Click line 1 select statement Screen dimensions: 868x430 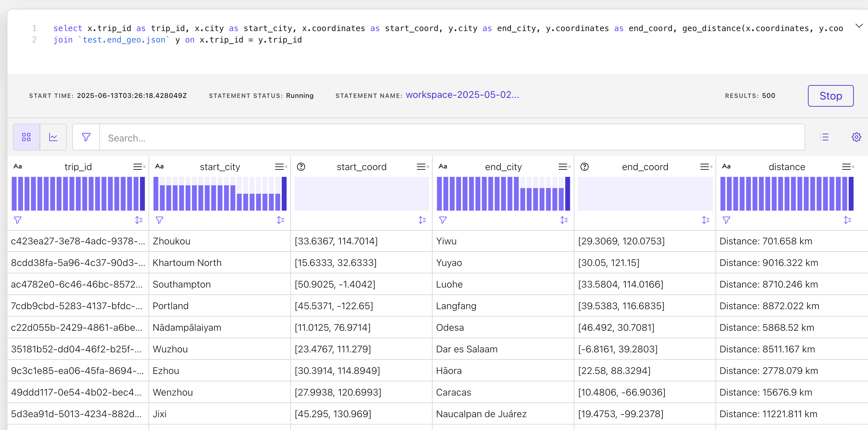pos(448,28)
